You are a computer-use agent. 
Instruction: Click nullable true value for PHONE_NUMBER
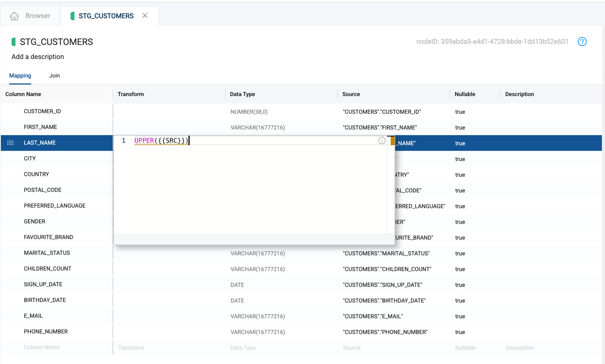[x=460, y=332]
